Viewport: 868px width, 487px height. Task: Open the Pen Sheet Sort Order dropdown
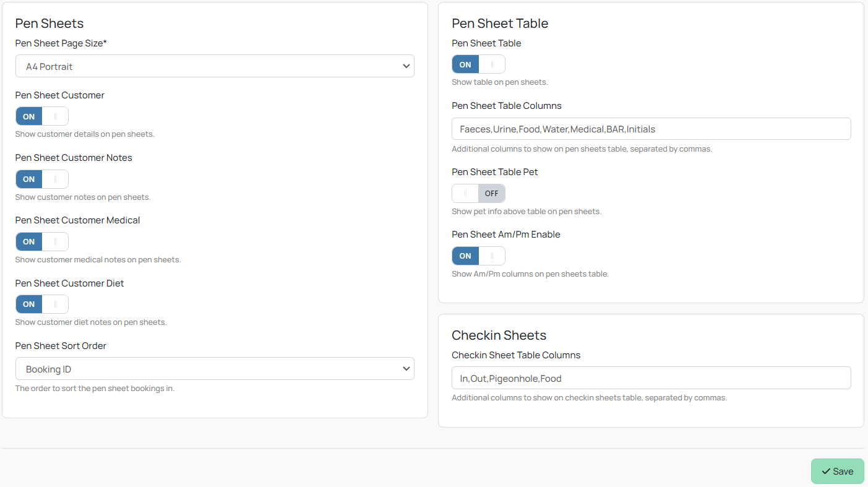tap(215, 368)
